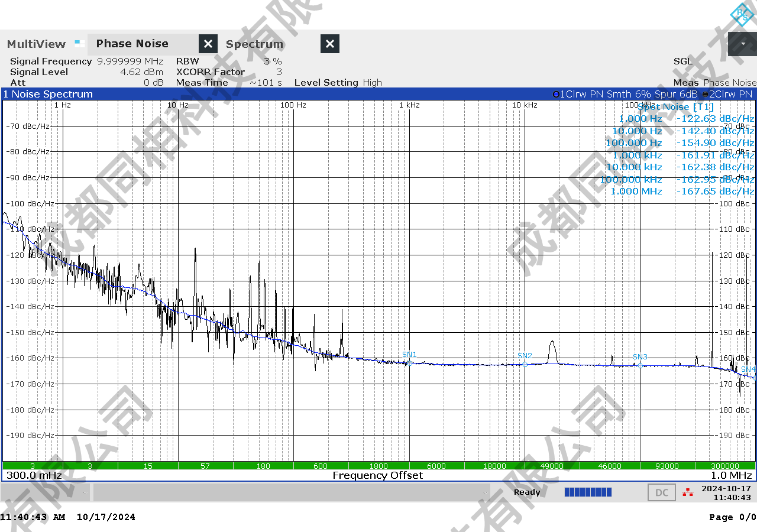Select the SN1 spot noise marker
The image size is (757, 532).
pyautogui.click(x=410, y=363)
